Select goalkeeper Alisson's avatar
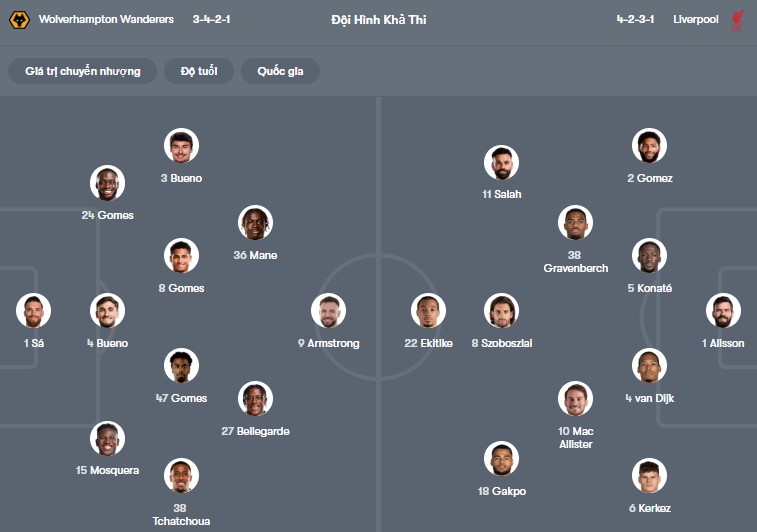This screenshot has height=532, width=757. [722, 311]
